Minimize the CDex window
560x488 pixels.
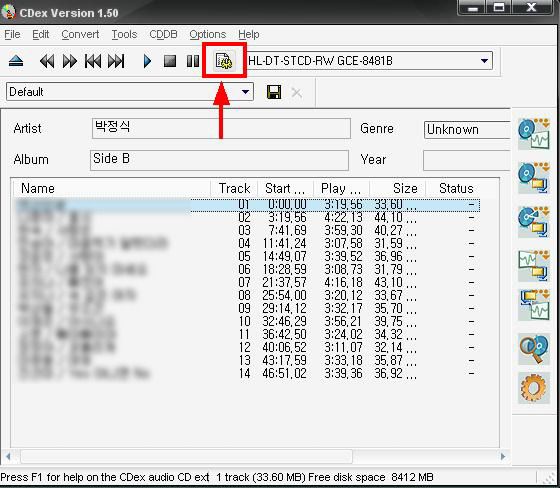coord(472,8)
